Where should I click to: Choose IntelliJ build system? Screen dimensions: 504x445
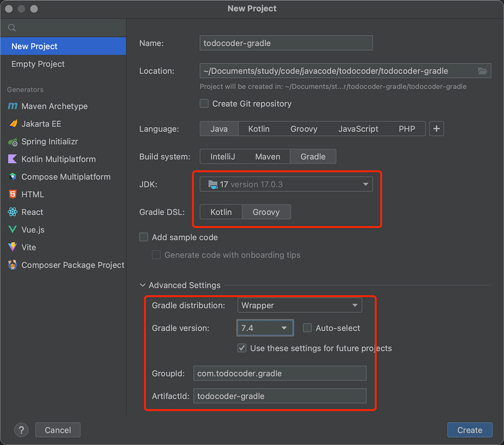[x=223, y=156]
